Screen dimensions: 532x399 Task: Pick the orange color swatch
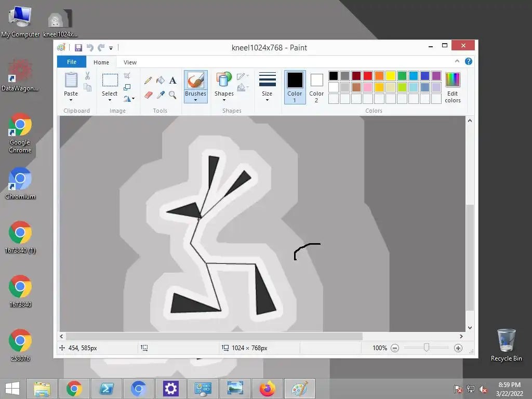pyautogui.click(x=379, y=76)
